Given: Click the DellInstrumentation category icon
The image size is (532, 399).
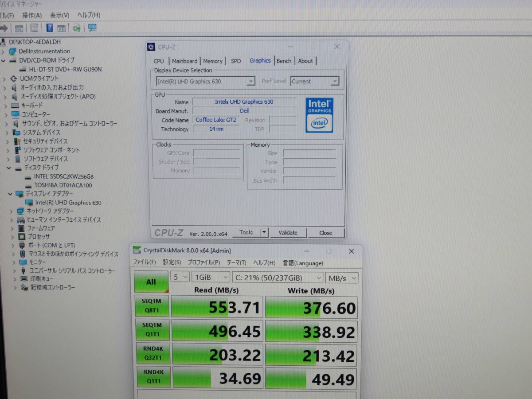Looking at the screenshot, I should coord(12,51).
